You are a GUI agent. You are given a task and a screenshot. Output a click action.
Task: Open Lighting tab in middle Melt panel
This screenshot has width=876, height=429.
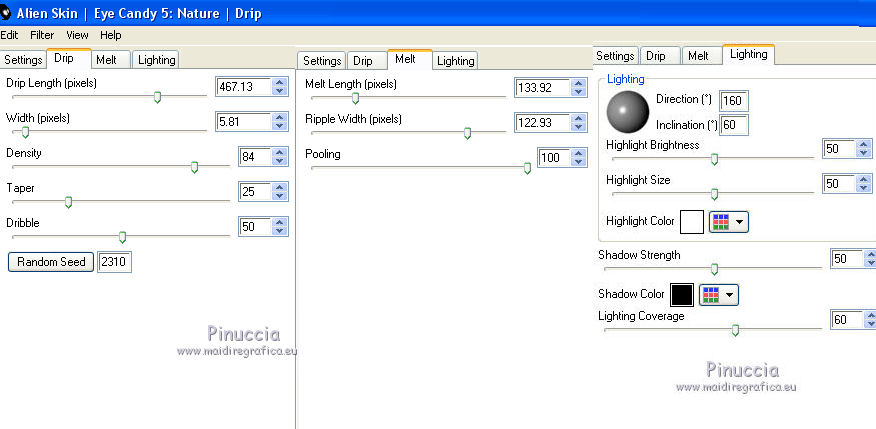pyautogui.click(x=455, y=61)
